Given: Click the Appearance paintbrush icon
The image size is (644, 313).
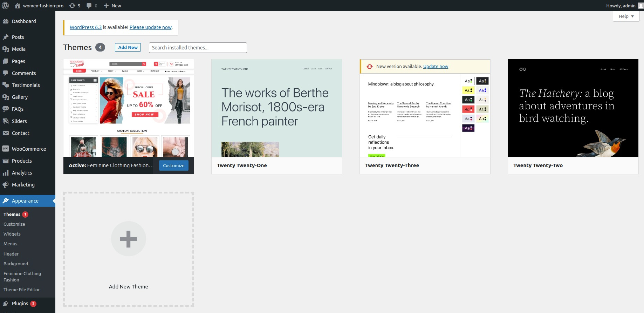Looking at the screenshot, I should coord(6,201).
